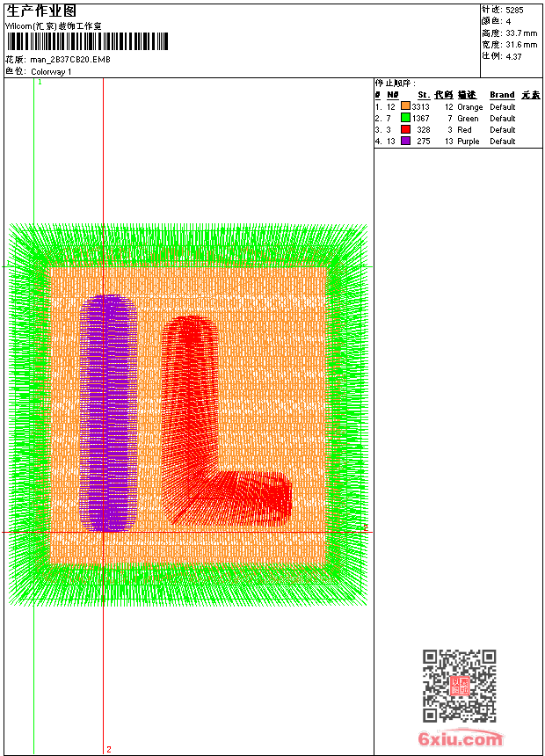
Task: Click the orange color swatch in thread list
Action: click(x=405, y=106)
